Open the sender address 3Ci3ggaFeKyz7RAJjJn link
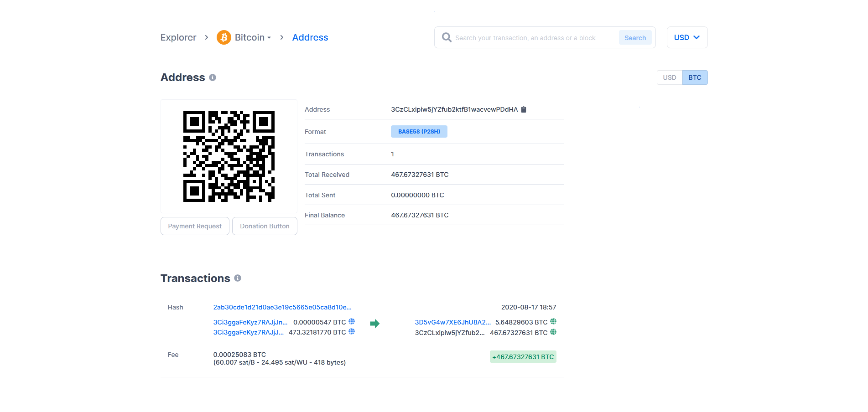This screenshot has height=412, width=868. [250, 322]
